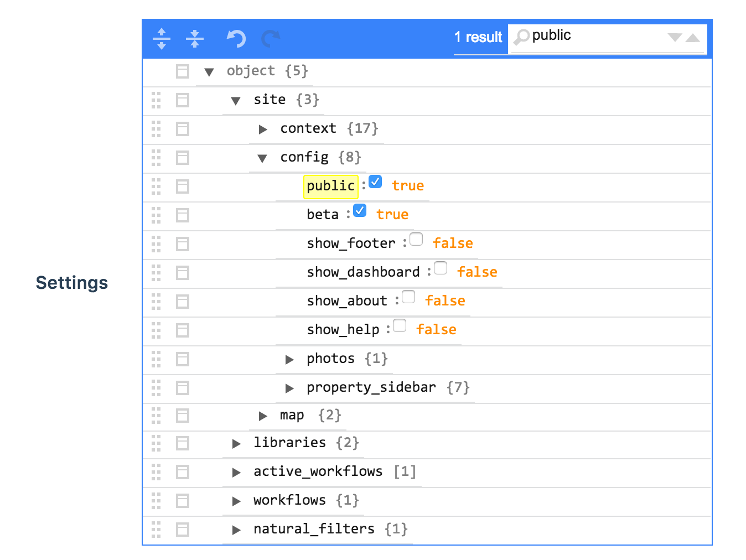Undo the last action
The height and width of the screenshot is (560, 746).
click(x=236, y=39)
